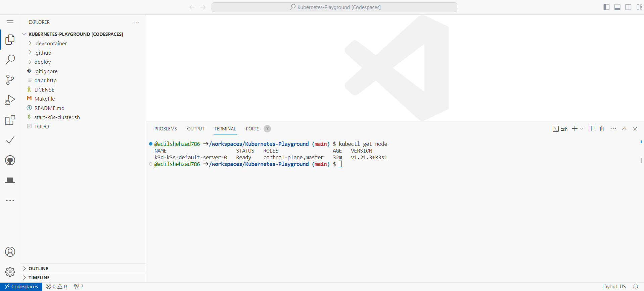
Task: Close the terminal panel
Action: 635,129
